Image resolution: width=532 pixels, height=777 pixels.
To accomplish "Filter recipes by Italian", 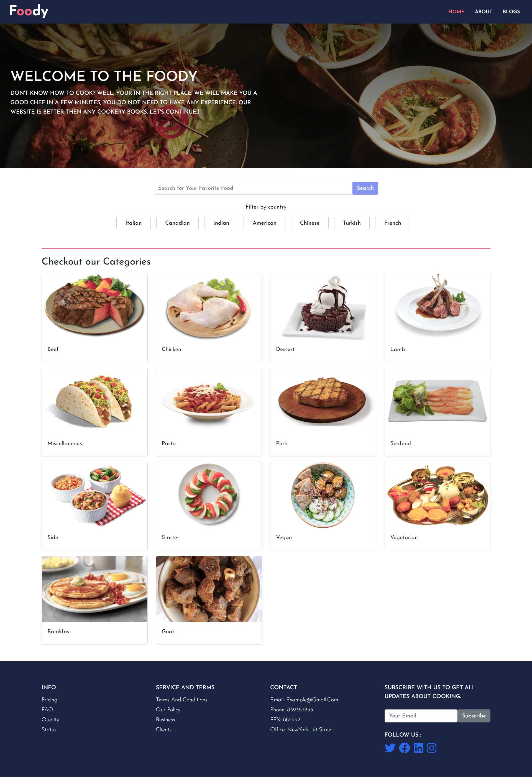I will click(134, 223).
